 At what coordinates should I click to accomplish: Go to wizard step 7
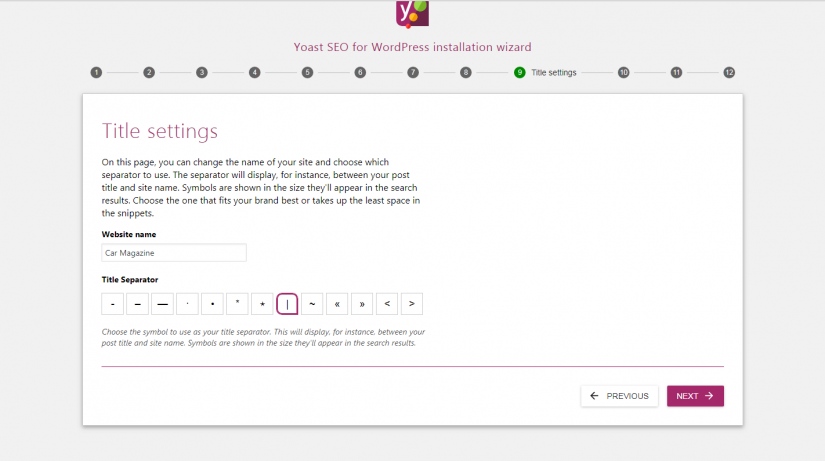tap(413, 73)
